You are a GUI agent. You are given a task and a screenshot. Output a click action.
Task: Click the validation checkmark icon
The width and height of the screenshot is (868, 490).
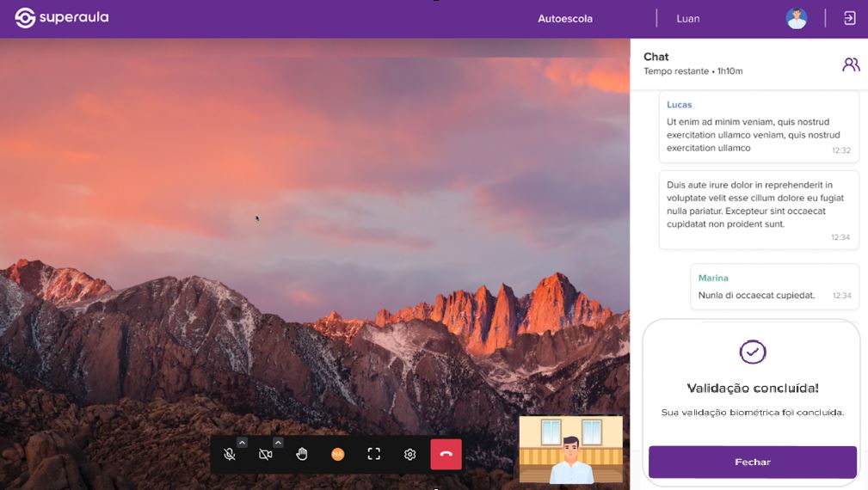753,352
